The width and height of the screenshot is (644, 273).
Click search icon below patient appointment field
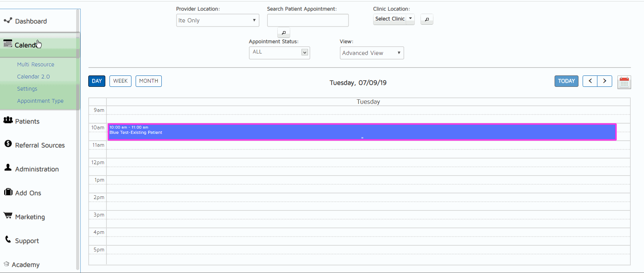pos(283,33)
